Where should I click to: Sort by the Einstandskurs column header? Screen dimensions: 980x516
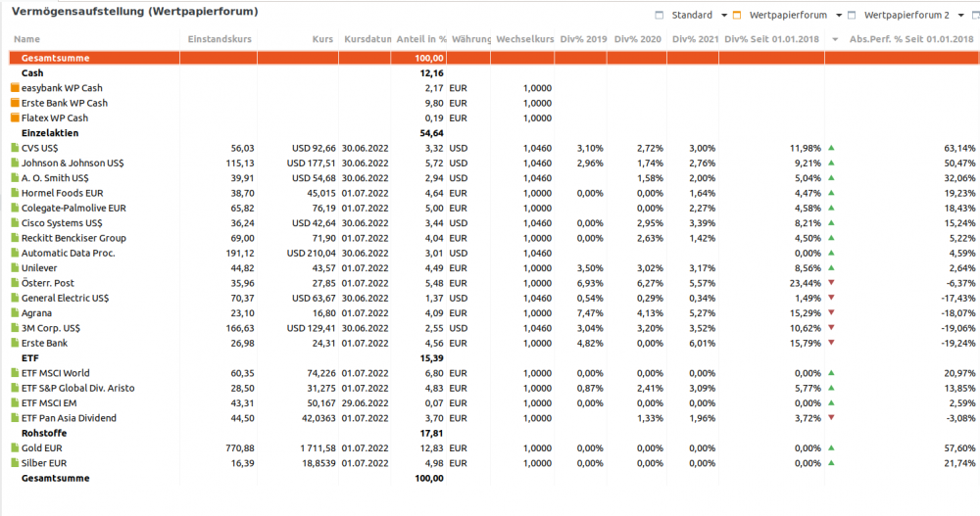point(220,39)
